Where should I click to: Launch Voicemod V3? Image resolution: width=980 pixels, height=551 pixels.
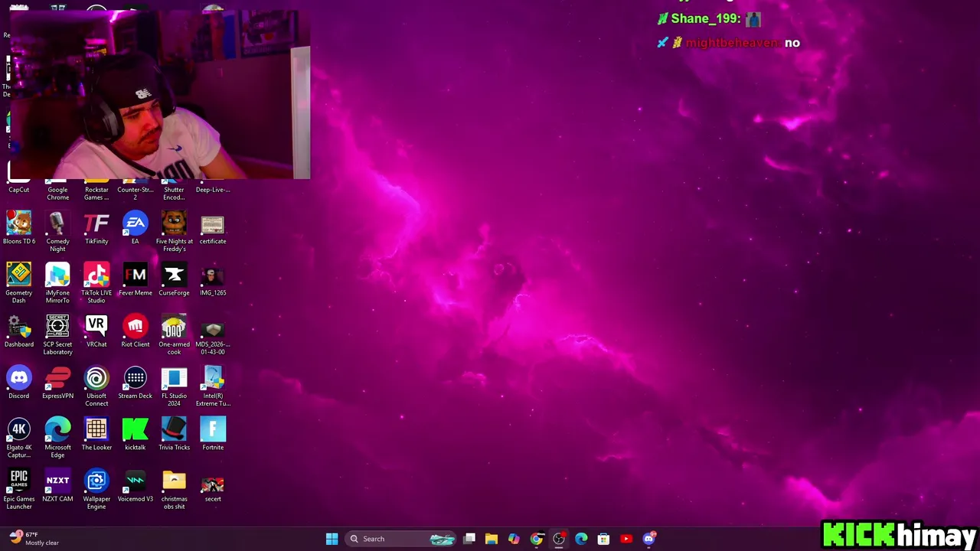136,485
